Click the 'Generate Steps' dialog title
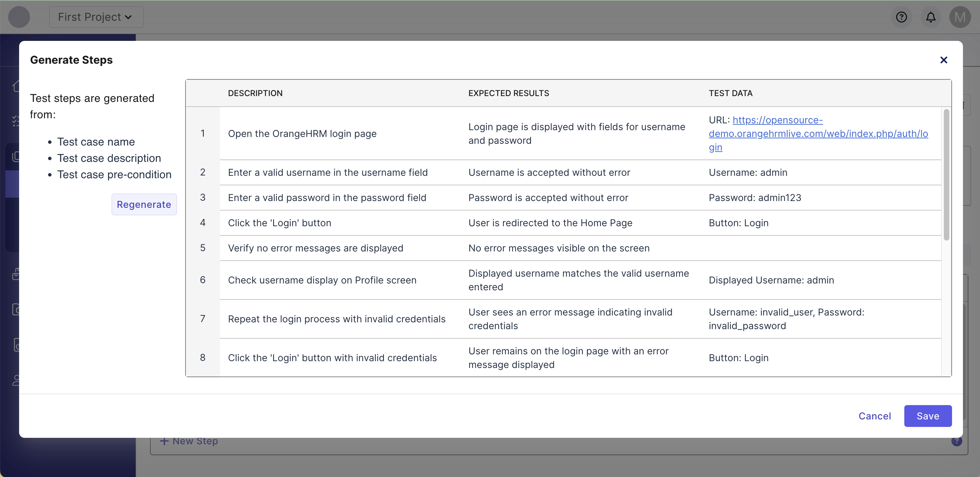Image resolution: width=980 pixels, height=477 pixels. tap(71, 60)
